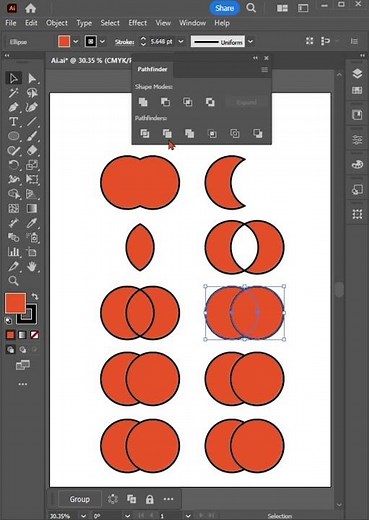369x520 pixels.
Task: Select the Eyedropper tool
Action: coord(32,223)
